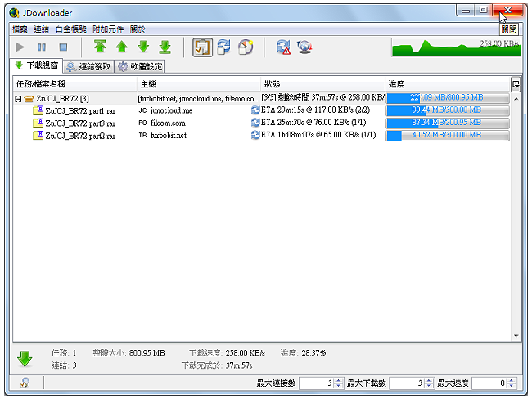Viewport: 532px width, 399px height.
Task: Move selection to bottom of list
Action: [165, 47]
